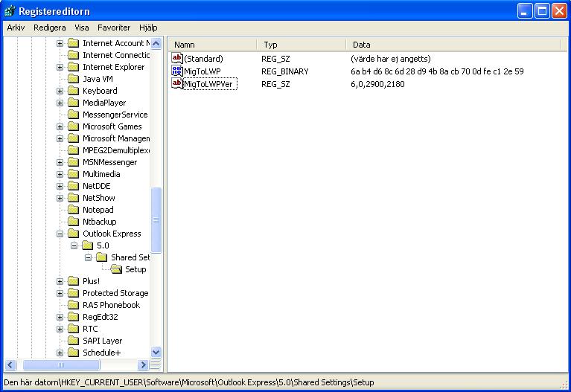Viewport: 571px width, 392px height.
Task: Expand the MediaPlayer key
Action: click(x=60, y=103)
